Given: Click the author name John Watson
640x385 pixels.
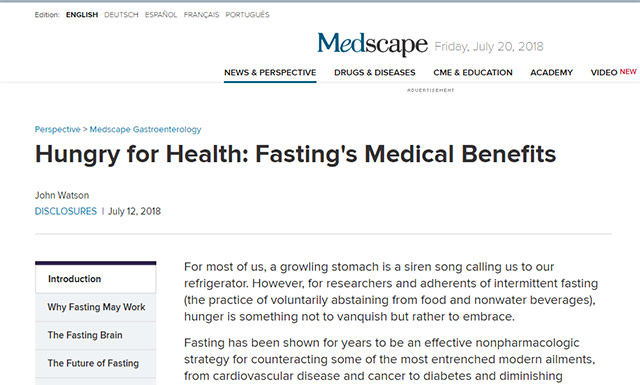Looking at the screenshot, I should pyautogui.click(x=62, y=195).
